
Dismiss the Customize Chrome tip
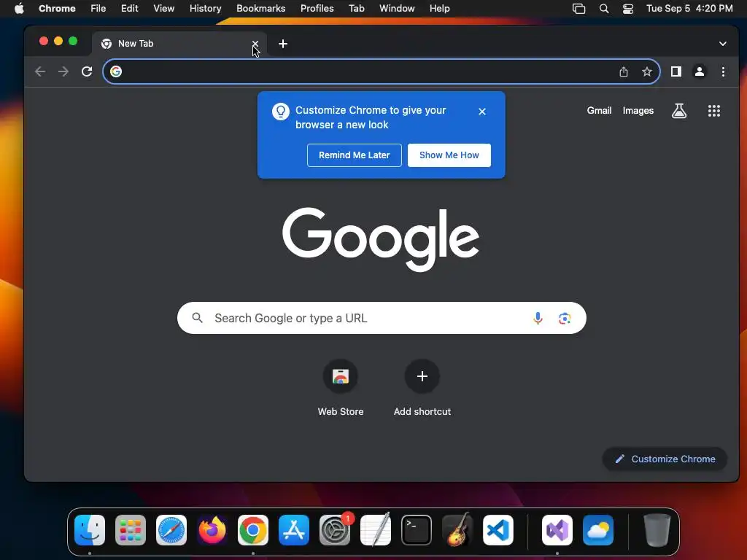point(482,112)
